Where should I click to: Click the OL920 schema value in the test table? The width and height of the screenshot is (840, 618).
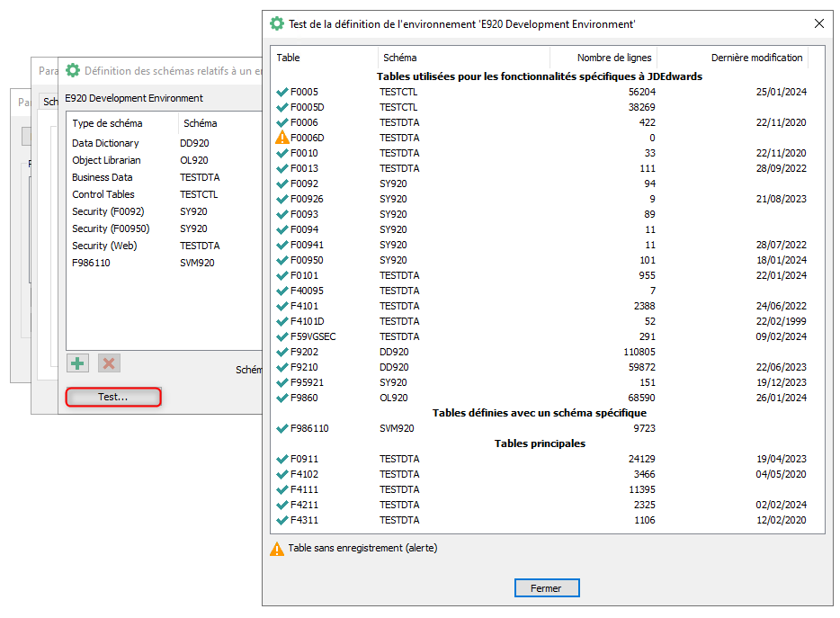[394, 398]
